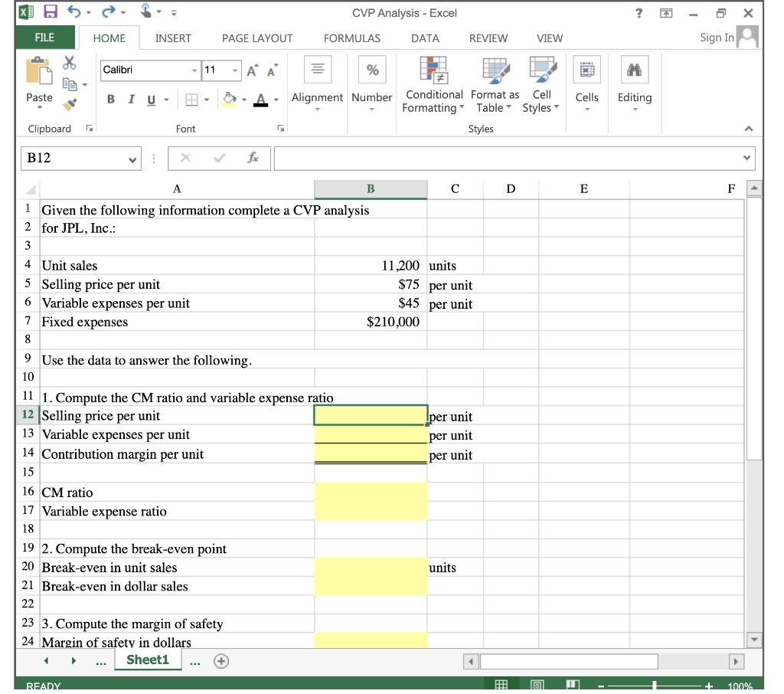Click the Font Color letter A
The image size is (784, 694).
pos(260,100)
